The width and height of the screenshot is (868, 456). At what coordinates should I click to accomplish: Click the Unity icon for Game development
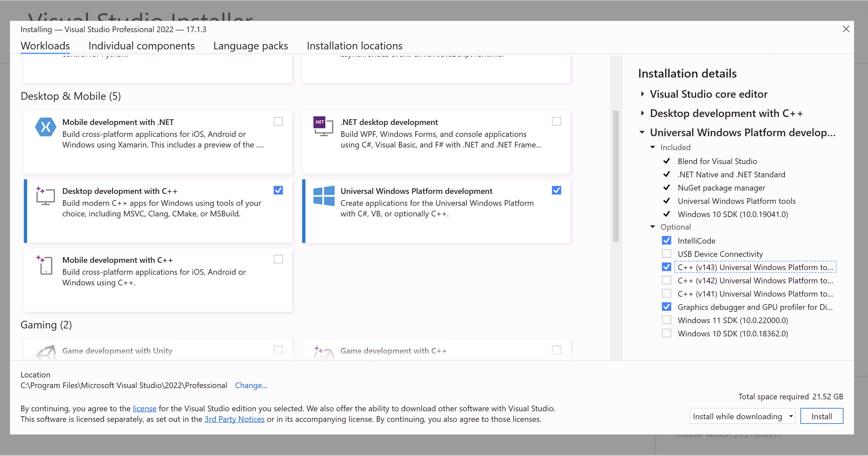(45, 353)
